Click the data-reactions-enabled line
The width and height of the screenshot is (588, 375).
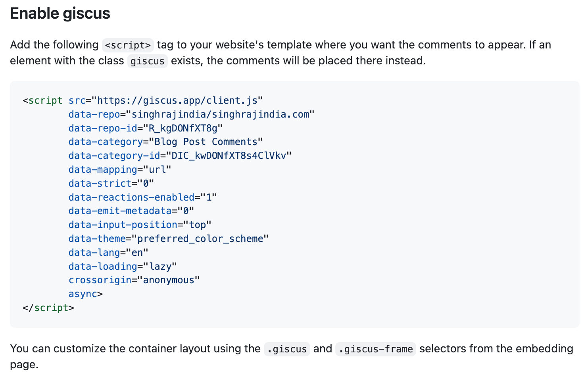point(142,197)
